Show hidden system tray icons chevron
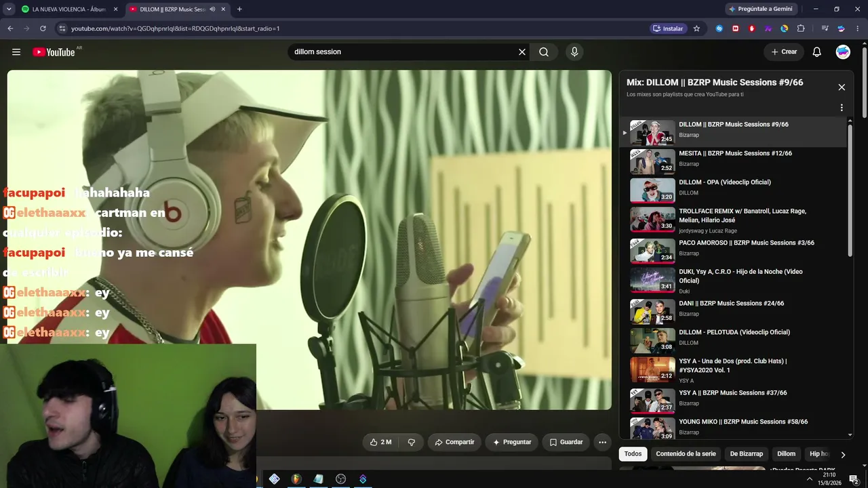Screen dimensions: 868x488 (x=809, y=479)
